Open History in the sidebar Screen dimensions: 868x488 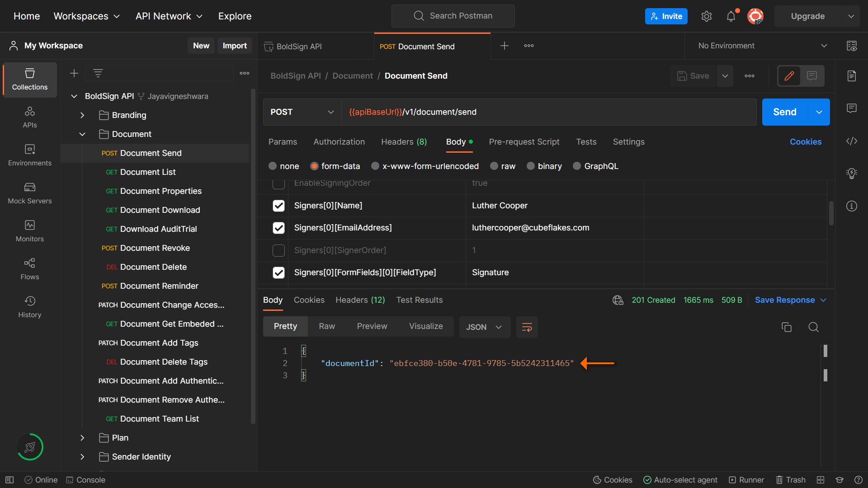30,307
